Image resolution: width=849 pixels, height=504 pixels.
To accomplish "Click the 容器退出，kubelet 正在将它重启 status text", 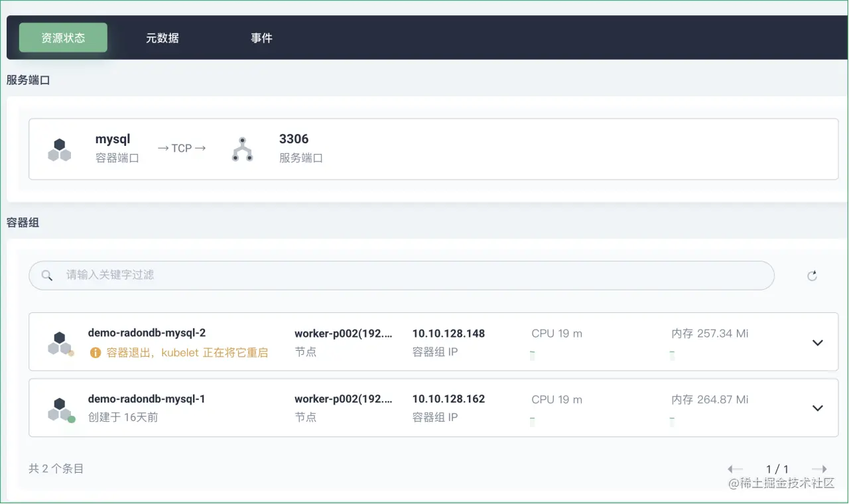I will click(187, 353).
